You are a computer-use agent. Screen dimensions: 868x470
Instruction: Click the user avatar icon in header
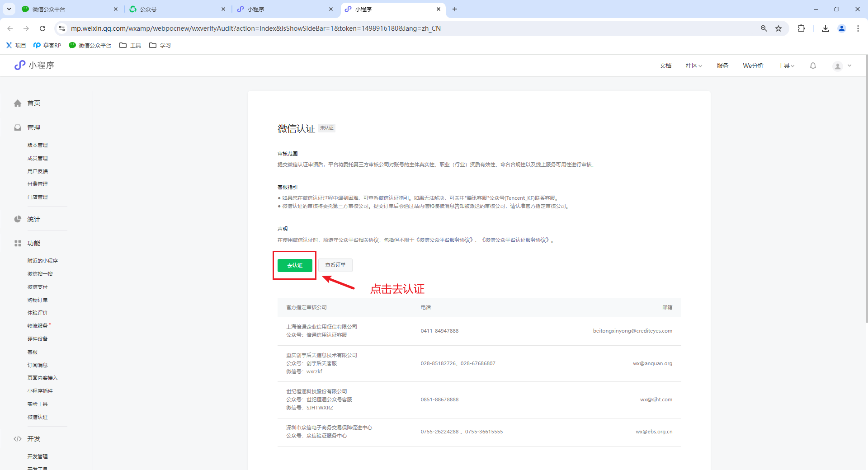click(838, 66)
